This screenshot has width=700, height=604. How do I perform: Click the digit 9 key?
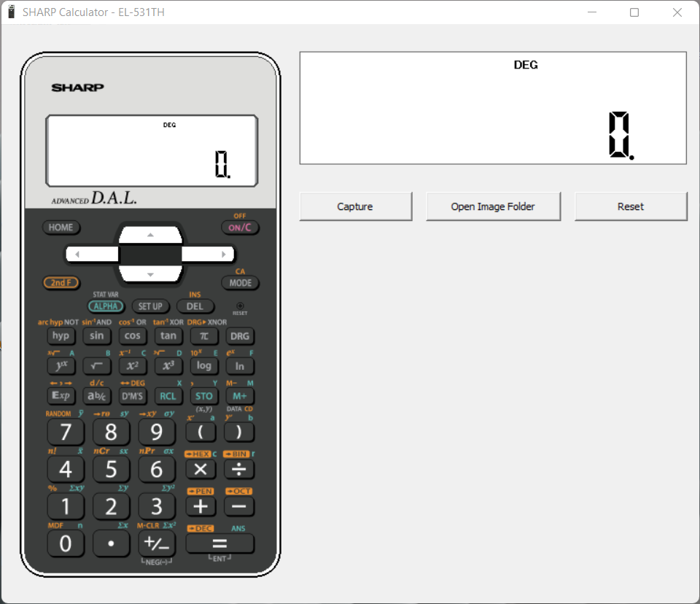pyautogui.click(x=157, y=432)
